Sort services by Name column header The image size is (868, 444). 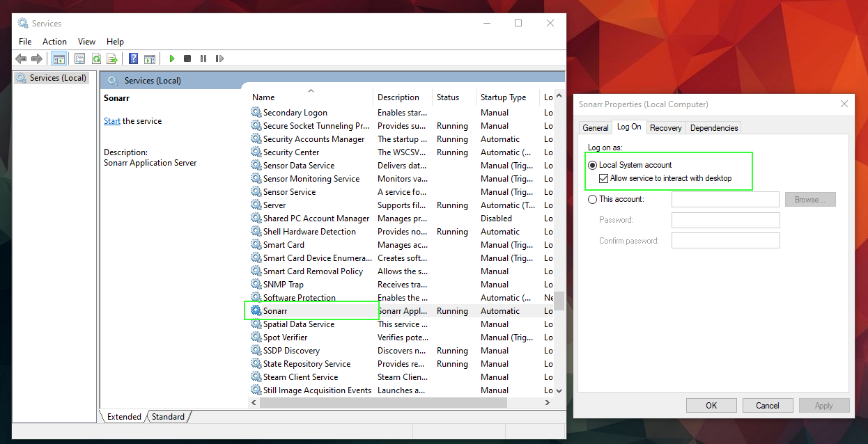coord(311,97)
